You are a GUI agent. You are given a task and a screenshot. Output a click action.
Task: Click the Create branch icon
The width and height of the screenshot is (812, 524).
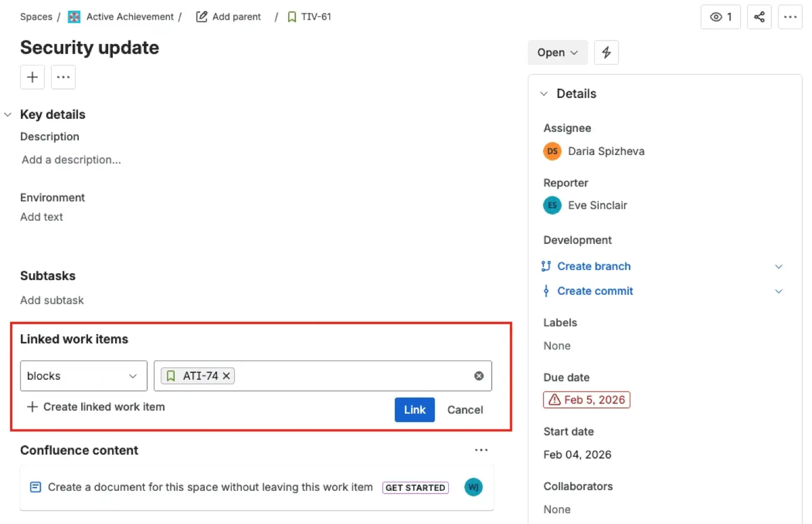[546, 266]
